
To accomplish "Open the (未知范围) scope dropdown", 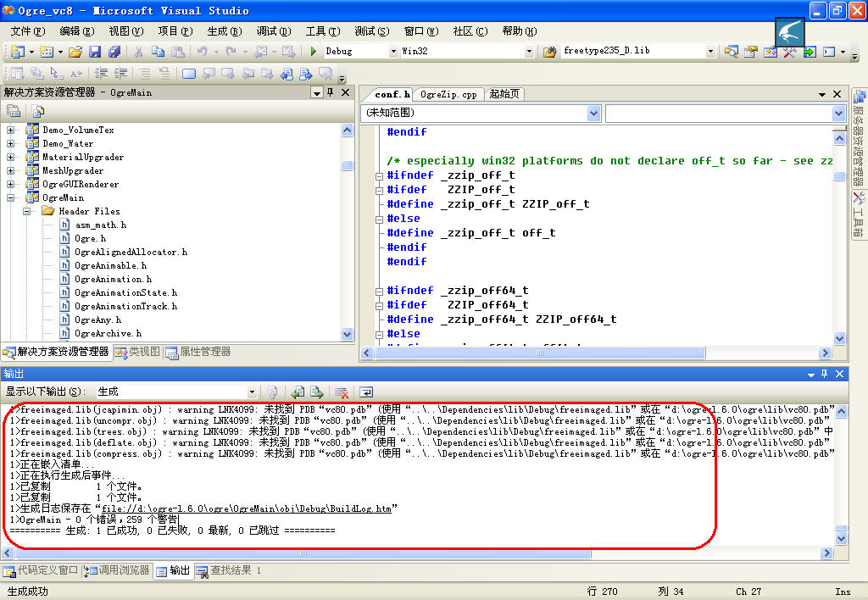I will [x=594, y=114].
